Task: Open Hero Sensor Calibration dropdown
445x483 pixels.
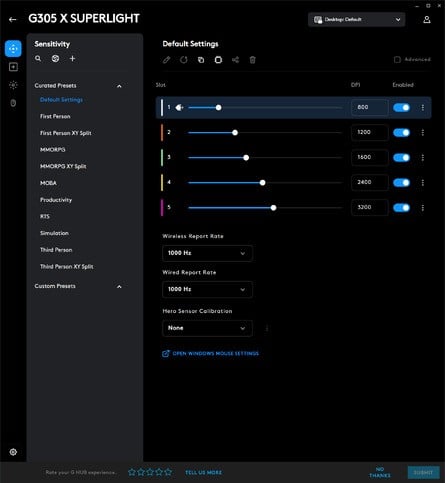Action: click(x=207, y=328)
